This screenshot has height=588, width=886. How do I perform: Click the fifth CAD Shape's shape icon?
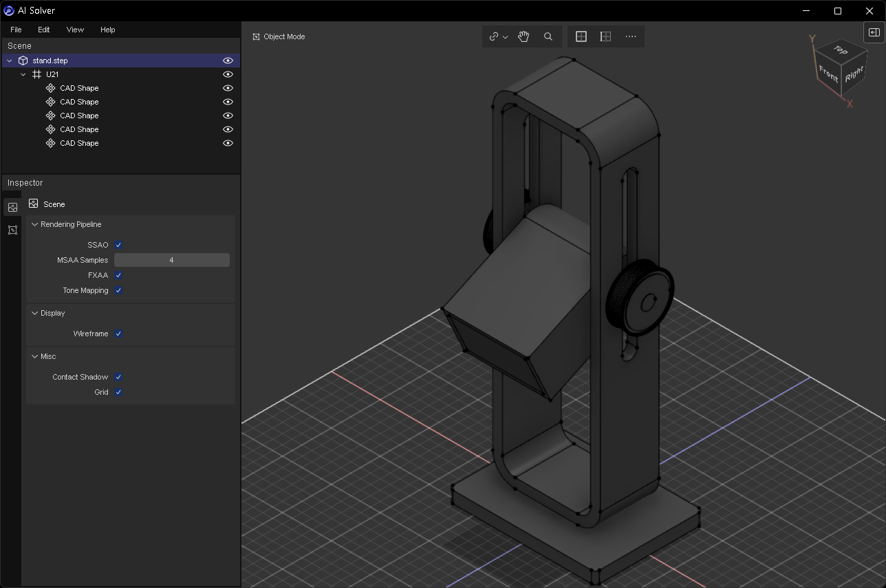[51, 143]
